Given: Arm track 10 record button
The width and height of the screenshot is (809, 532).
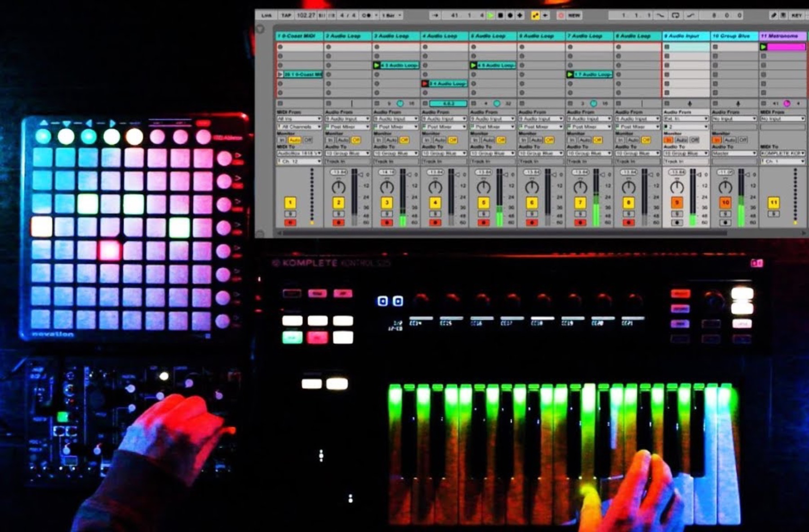Looking at the screenshot, I should coord(725,222).
